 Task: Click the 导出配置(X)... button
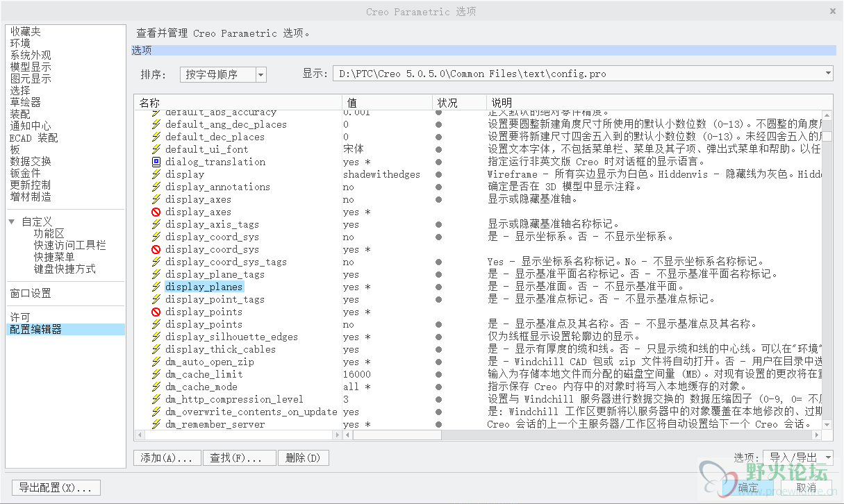point(56,488)
